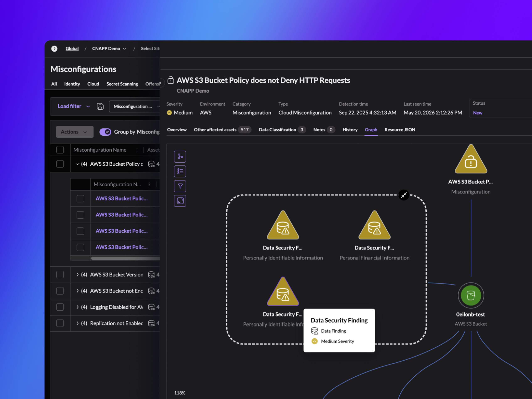This screenshot has height=399, width=532.
Task: Switch to the Overview tab
Action: pyautogui.click(x=177, y=130)
